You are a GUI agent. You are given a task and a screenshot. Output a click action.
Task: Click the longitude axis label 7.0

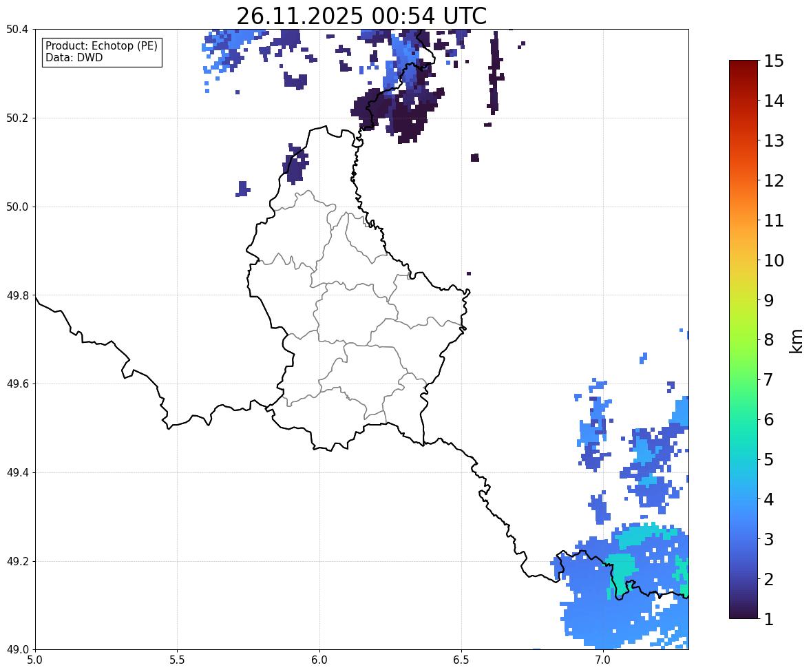(x=603, y=660)
